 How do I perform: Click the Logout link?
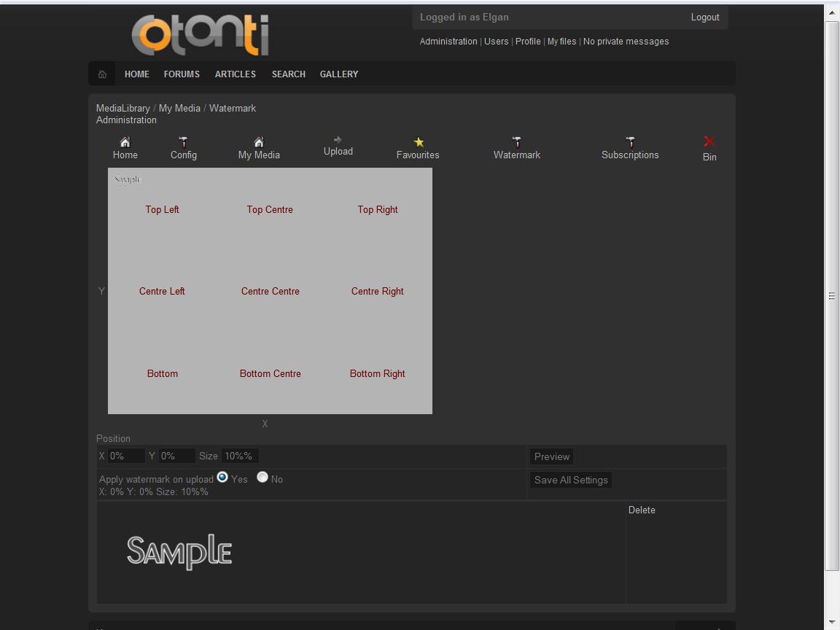[x=705, y=17]
